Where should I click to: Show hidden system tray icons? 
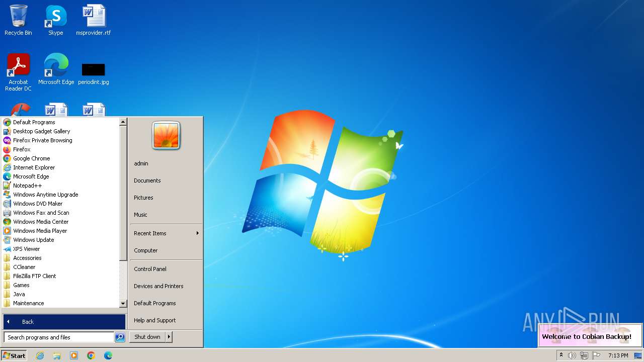click(561, 355)
